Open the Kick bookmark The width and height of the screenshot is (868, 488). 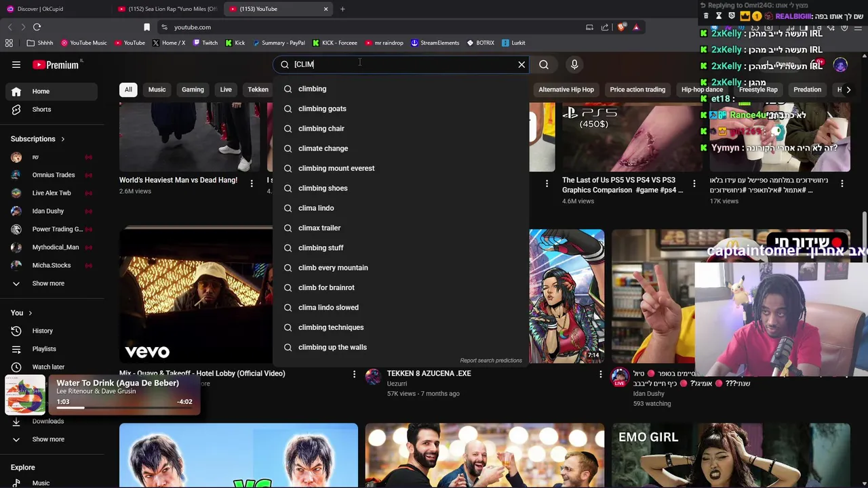click(x=235, y=43)
